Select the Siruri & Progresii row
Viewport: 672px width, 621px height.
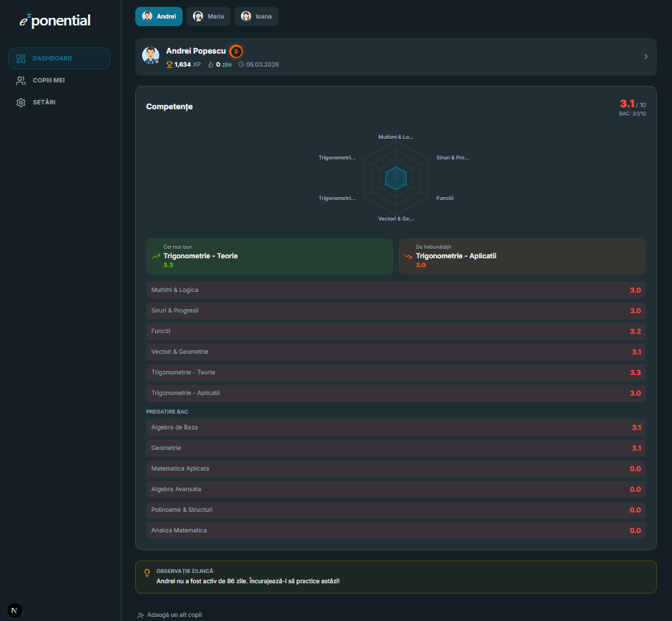[x=396, y=311]
